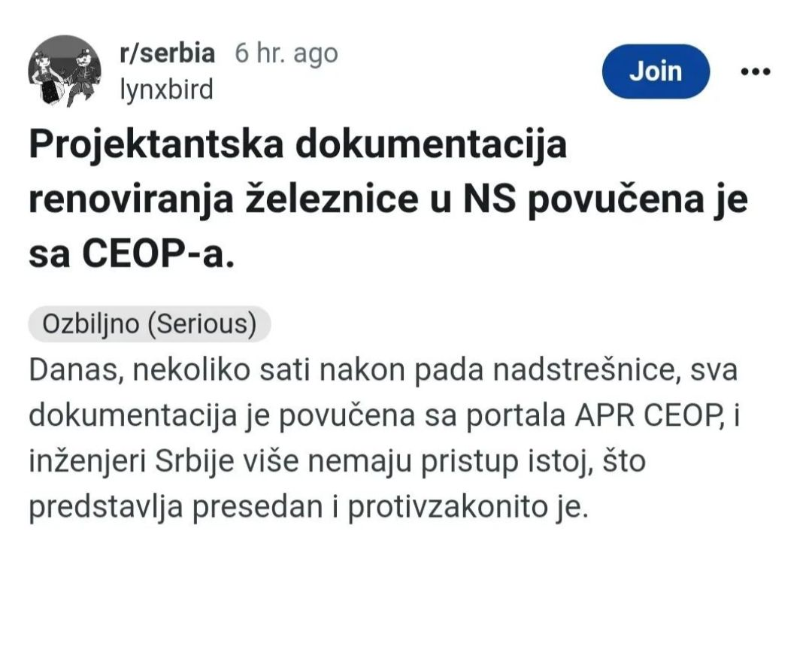Open the three-dot more options menu

point(755,71)
